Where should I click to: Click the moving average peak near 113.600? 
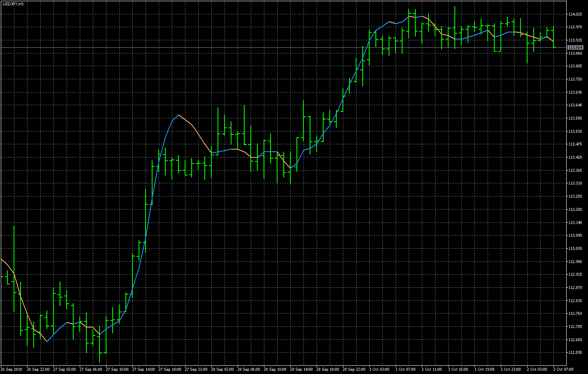pyautogui.click(x=178, y=115)
